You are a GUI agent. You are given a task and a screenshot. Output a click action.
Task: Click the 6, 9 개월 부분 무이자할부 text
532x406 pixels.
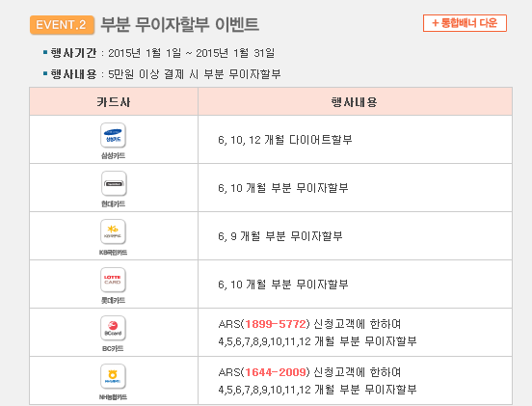click(280, 236)
